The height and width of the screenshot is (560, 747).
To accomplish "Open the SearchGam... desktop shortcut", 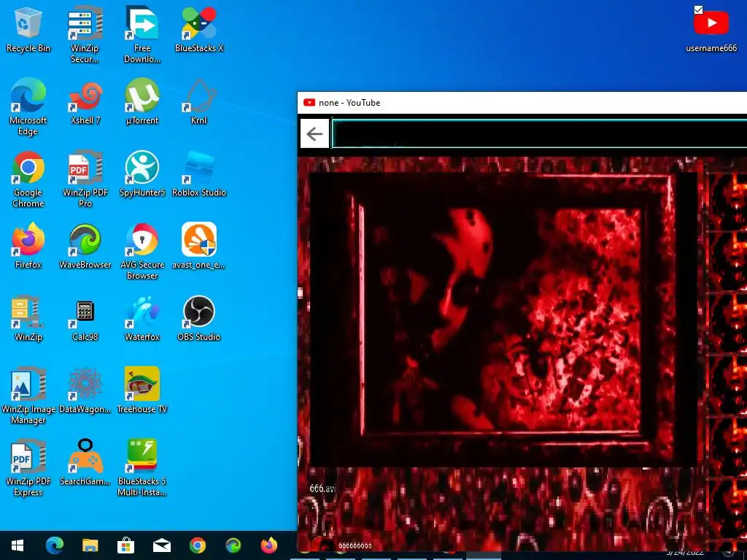I will [x=85, y=463].
